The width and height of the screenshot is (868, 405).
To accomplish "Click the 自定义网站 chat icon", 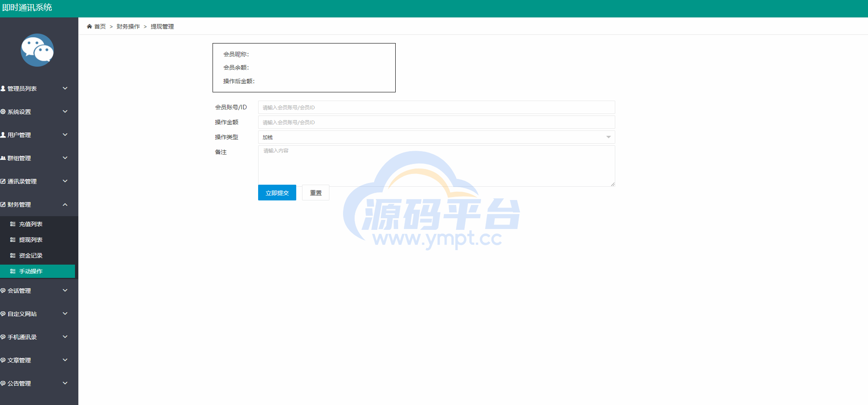I will click(3, 314).
